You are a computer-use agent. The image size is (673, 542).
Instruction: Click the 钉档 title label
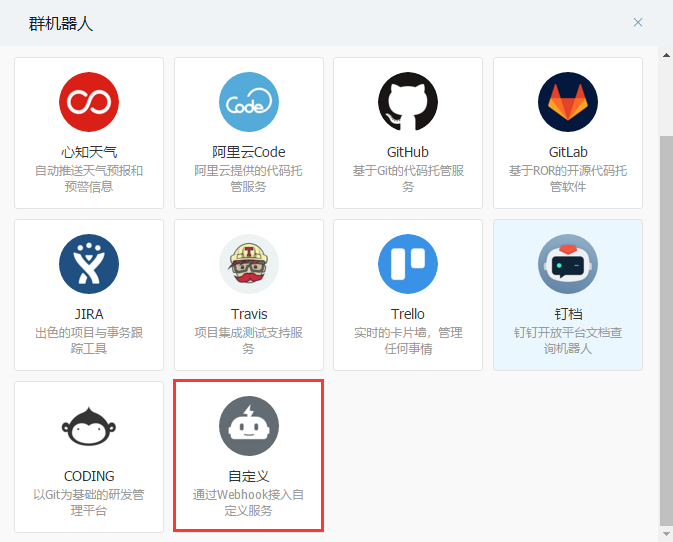(568, 314)
